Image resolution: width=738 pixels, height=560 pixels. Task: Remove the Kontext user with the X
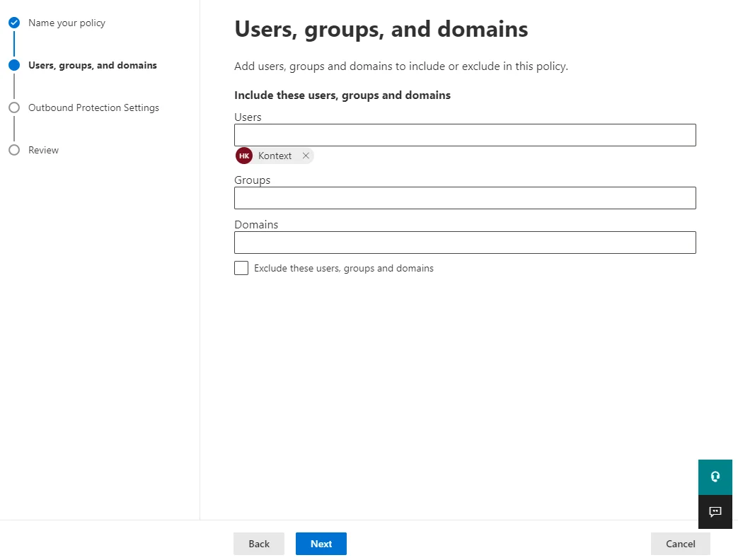coord(306,156)
